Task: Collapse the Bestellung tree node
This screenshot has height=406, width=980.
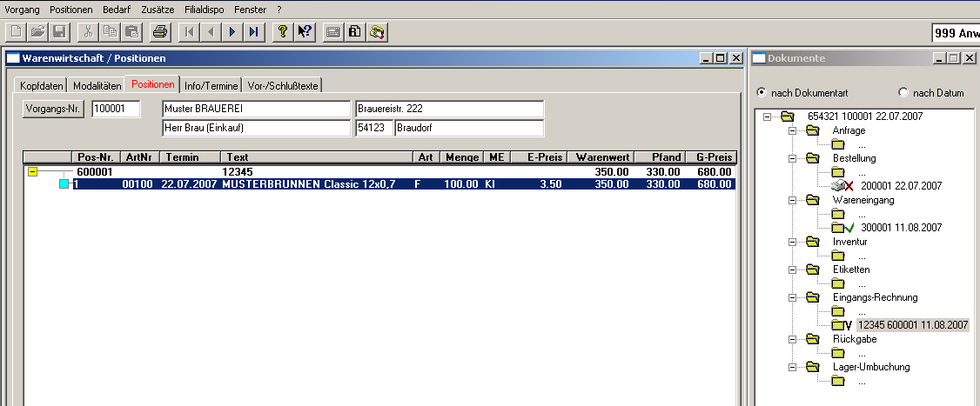Action: 792,159
